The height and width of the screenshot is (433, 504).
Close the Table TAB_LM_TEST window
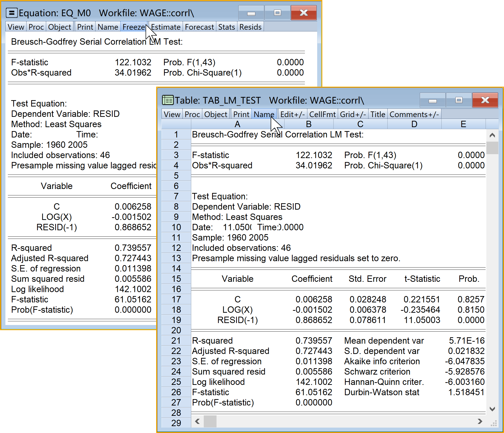(x=485, y=100)
